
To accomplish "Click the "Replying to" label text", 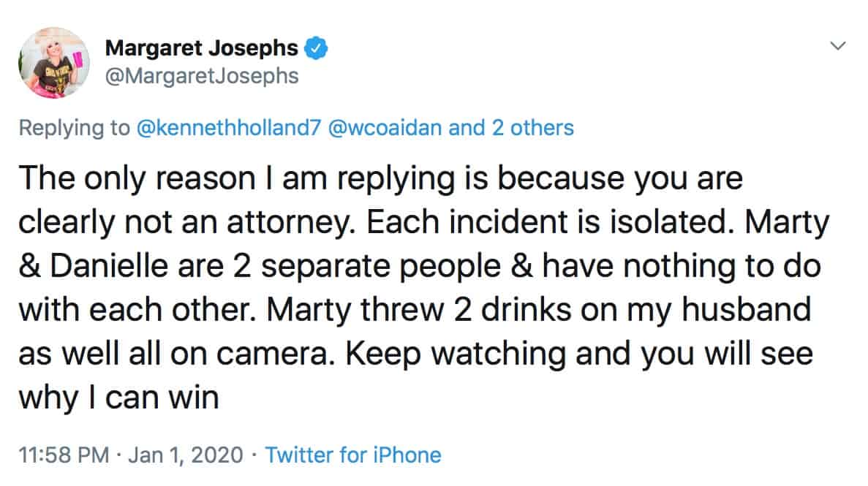I will pyautogui.click(x=74, y=128).
